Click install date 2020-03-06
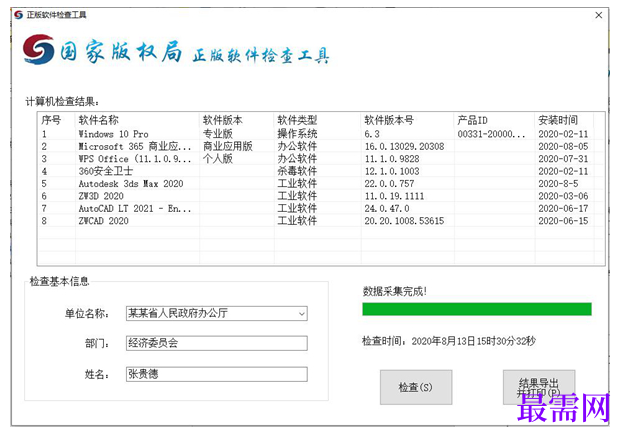 coord(563,196)
